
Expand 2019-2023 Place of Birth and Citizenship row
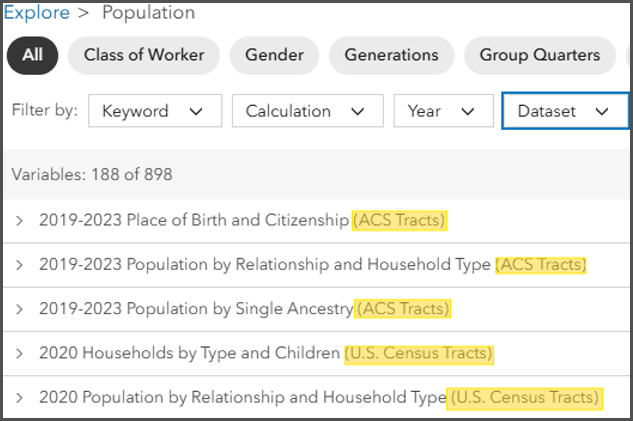19,221
